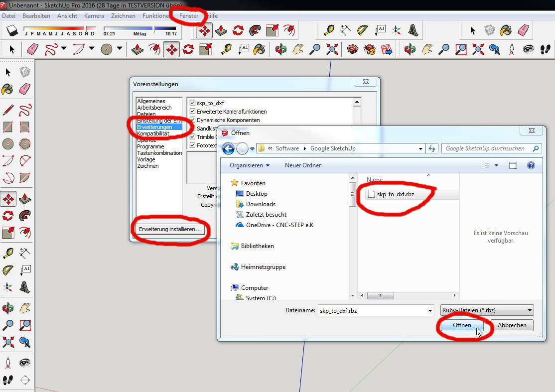This screenshot has width=555, height=392.
Task: Select Kompatibilität in Voreinstellungen list
Action: pos(153,133)
